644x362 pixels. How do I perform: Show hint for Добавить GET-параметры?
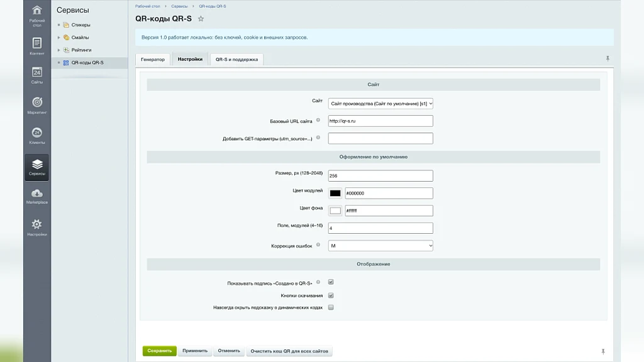click(x=318, y=138)
